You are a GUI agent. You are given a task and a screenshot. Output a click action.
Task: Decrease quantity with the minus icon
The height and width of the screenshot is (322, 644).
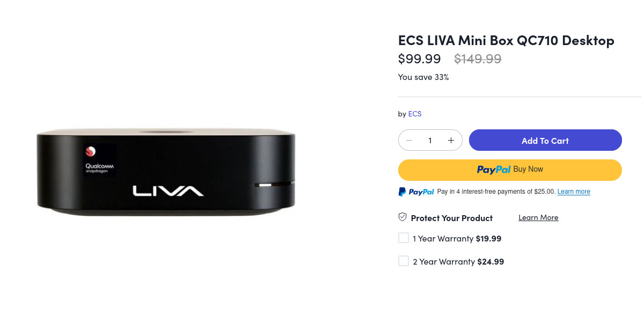[x=409, y=141]
